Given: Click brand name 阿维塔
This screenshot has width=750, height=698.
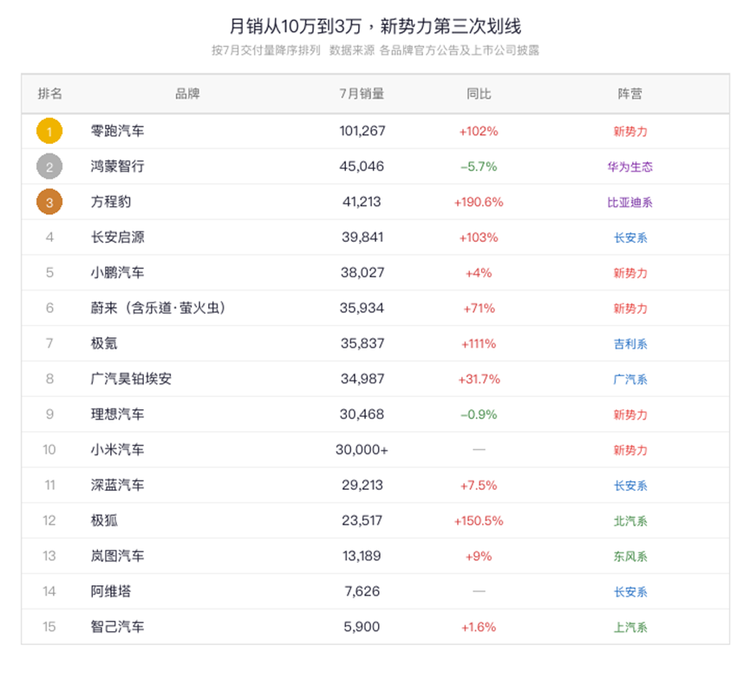Looking at the screenshot, I should point(111,591).
